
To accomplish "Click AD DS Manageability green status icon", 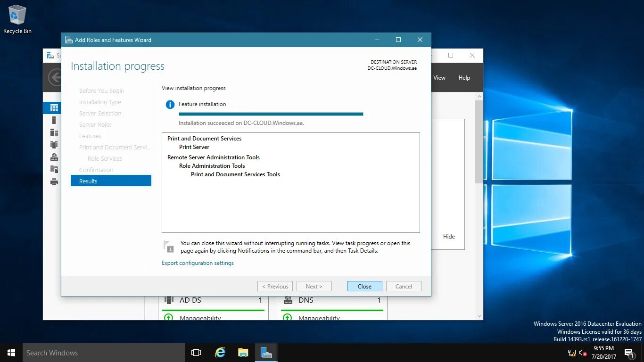I will pyautogui.click(x=168, y=318).
